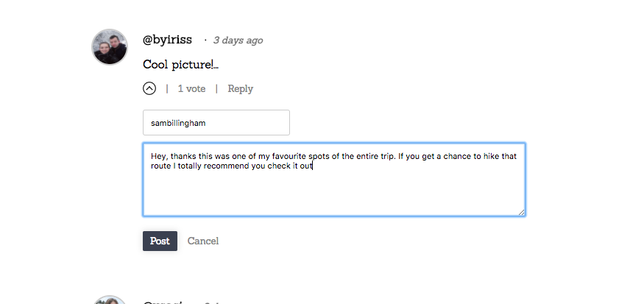Post the reply comment
This screenshot has width=644, height=304.
pyautogui.click(x=160, y=241)
